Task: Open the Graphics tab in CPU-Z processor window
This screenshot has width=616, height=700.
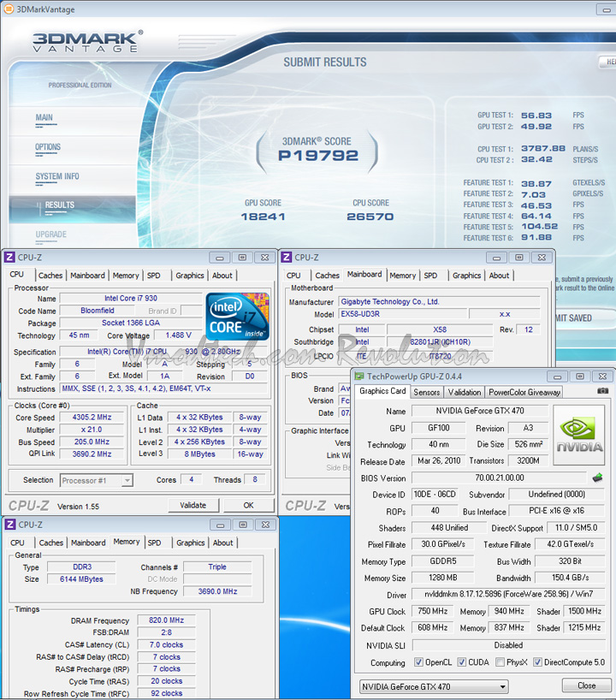Action: click(x=190, y=276)
